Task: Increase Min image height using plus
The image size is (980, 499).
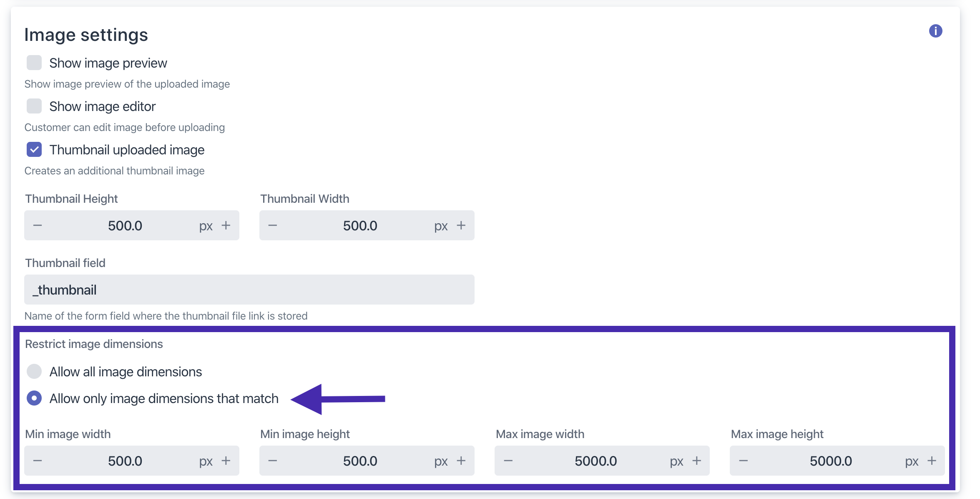Action: pos(461,461)
